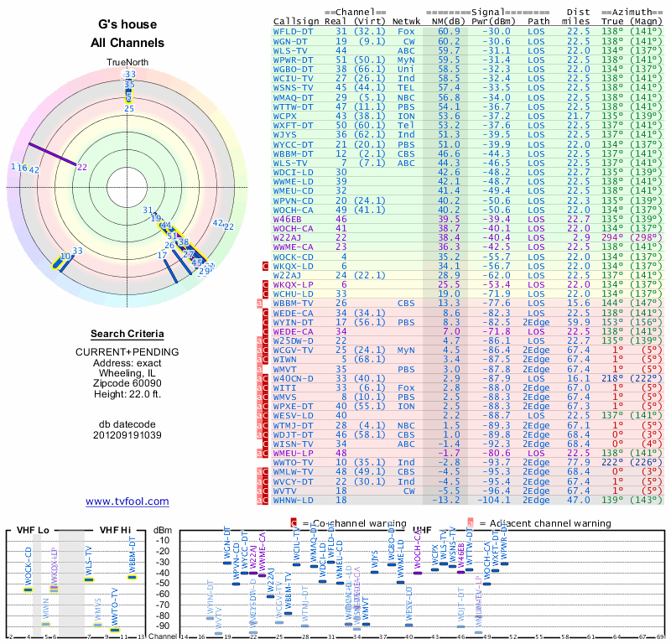Click the co-channel marker beside WCHU-LD row

click(x=265, y=294)
